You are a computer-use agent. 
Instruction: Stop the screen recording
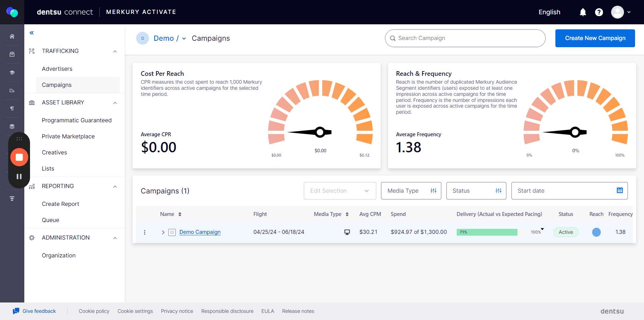tap(19, 157)
